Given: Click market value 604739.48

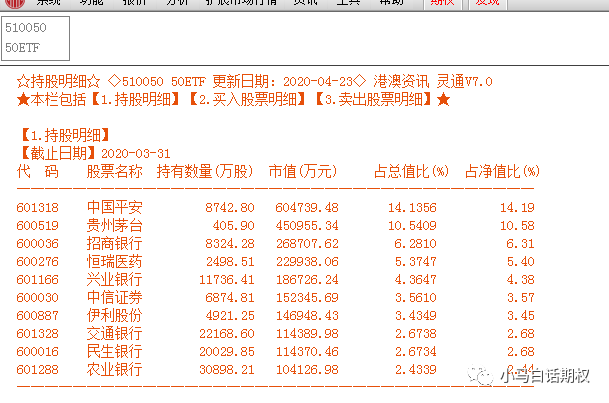Looking at the screenshot, I should coord(307,208).
